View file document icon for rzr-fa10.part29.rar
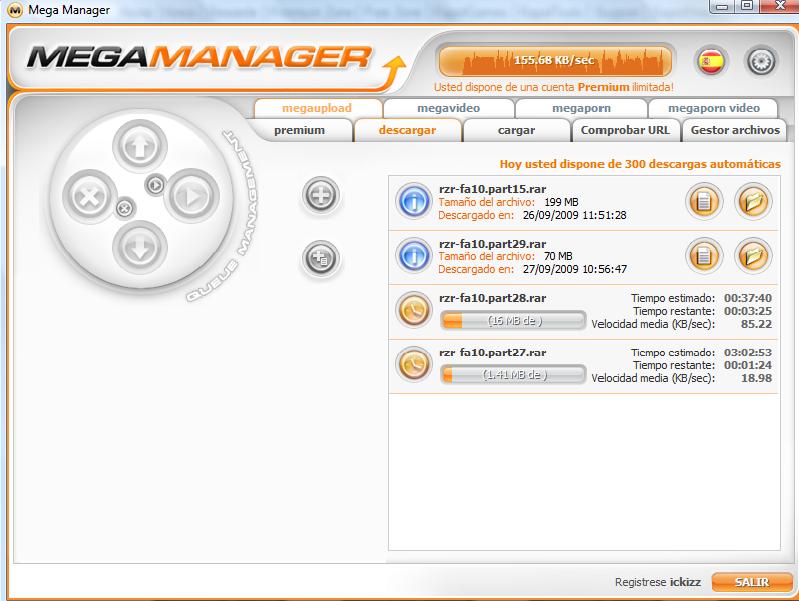 point(704,256)
